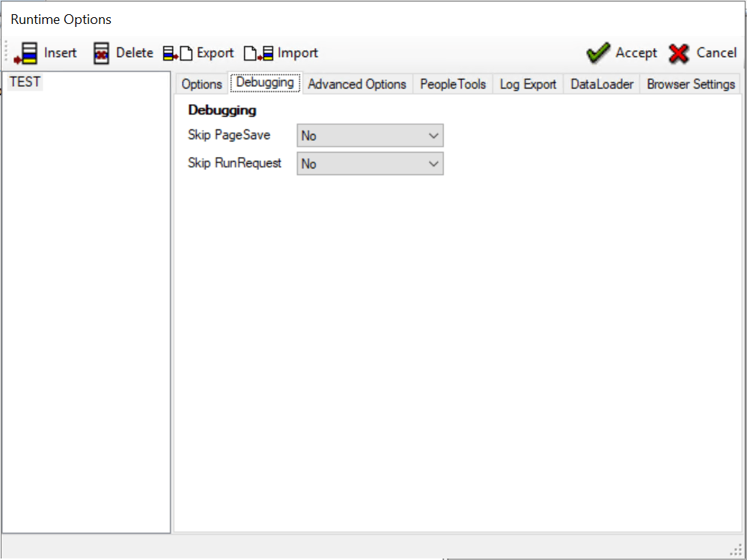Switch to the Options tab
The height and width of the screenshot is (560, 747).
[x=201, y=84]
